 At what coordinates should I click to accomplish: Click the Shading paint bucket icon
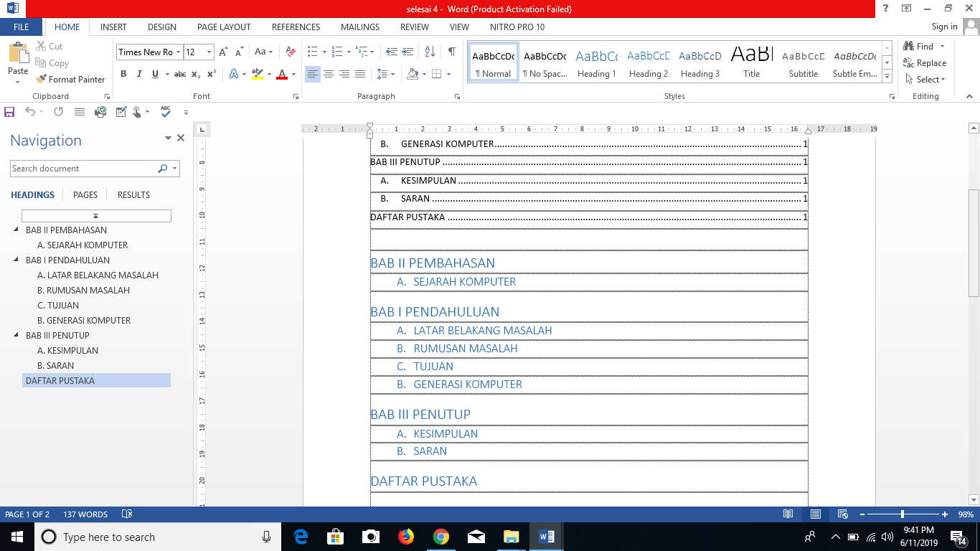point(412,74)
